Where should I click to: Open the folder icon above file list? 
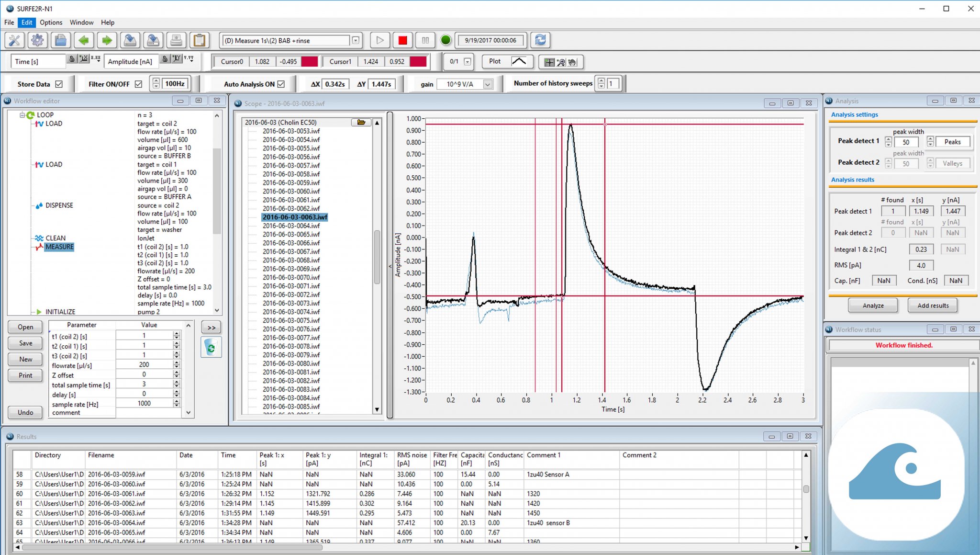click(x=361, y=123)
